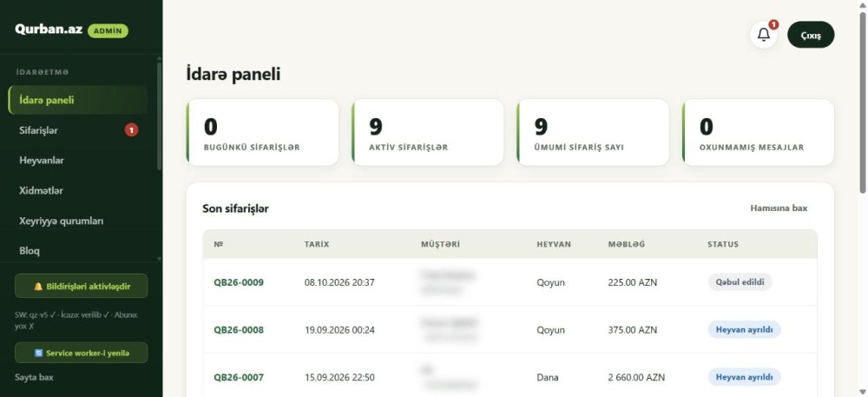The image size is (868, 397).
Task: Click the service worker status text
Action: click(x=77, y=321)
